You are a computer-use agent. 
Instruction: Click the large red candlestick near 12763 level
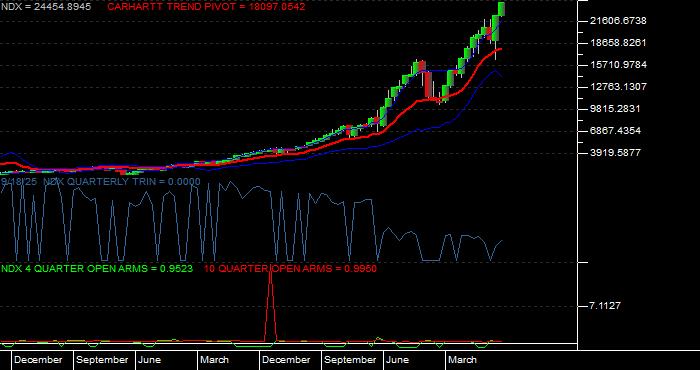point(429,84)
